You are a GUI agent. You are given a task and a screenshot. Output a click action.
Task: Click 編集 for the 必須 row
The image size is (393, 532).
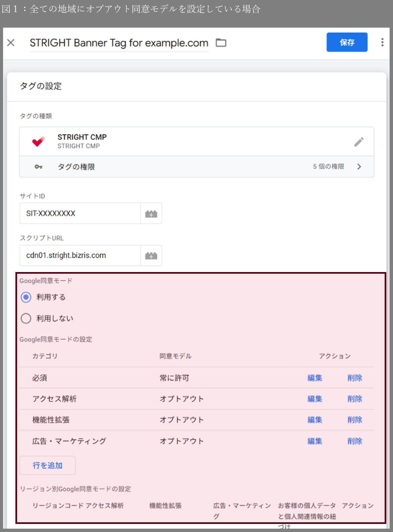click(x=315, y=378)
